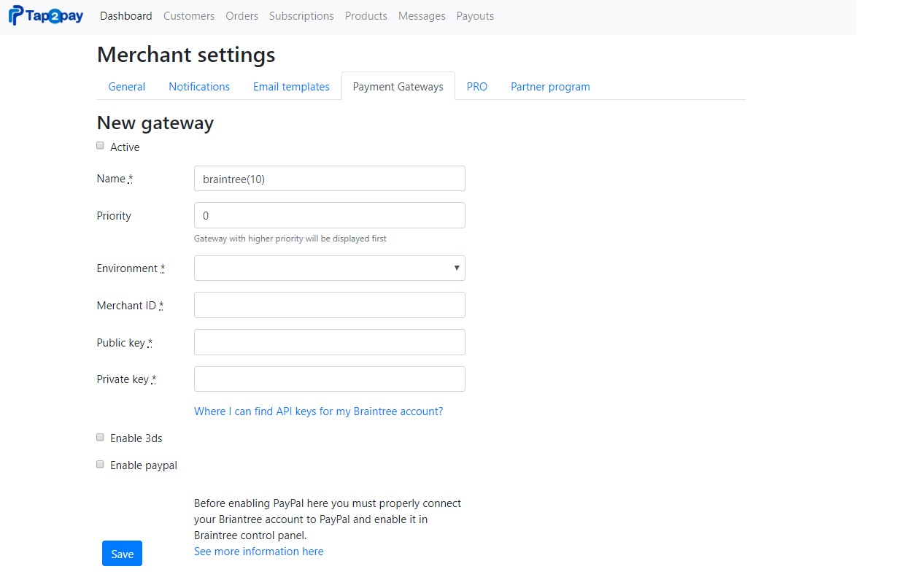Enable the 3ds checkbox
The height and width of the screenshot is (588, 912).
(x=101, y=438)
